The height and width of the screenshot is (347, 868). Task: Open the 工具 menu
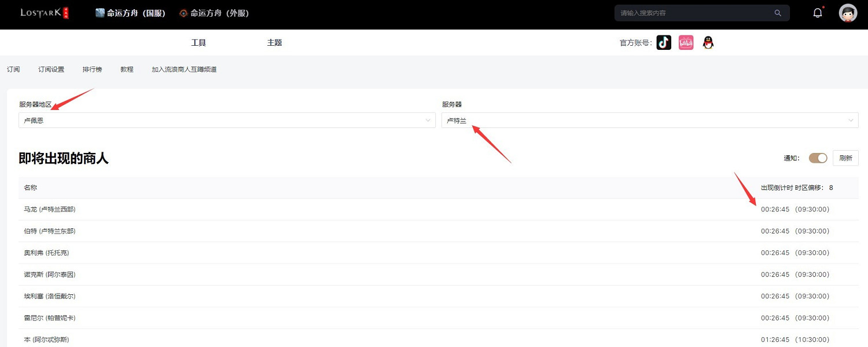[198, 42]
